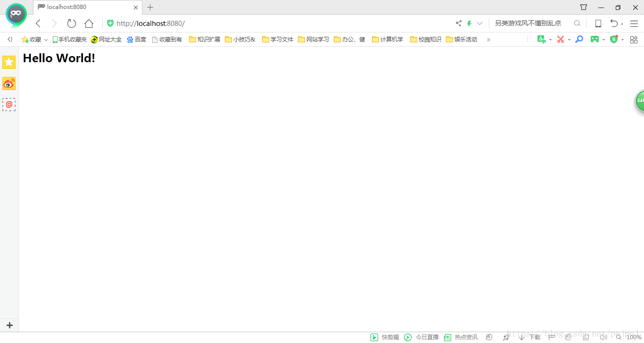The image size is (644, 343).
Task: Open the payment shield dropdown arrow
Action: click(622, 40)
